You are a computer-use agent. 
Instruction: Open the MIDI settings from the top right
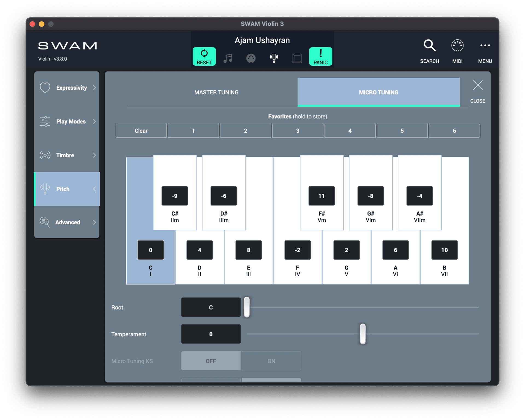pos(457,51)
